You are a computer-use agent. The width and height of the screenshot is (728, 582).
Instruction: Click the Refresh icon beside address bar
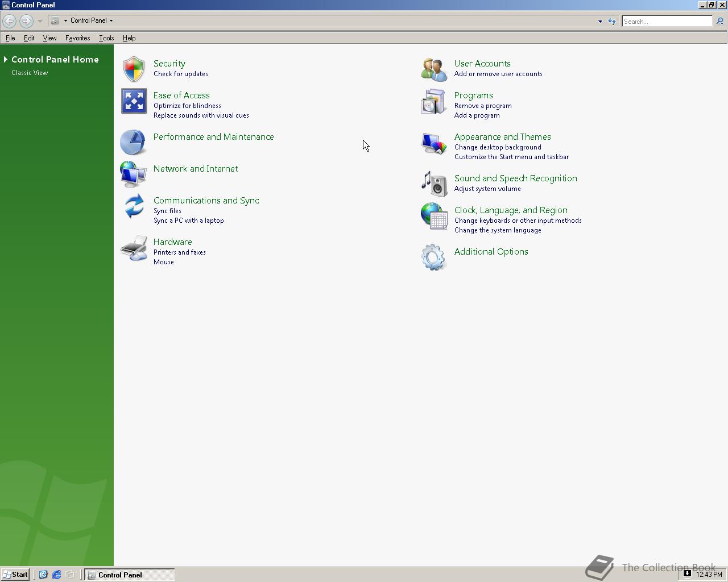pos(612,21)
